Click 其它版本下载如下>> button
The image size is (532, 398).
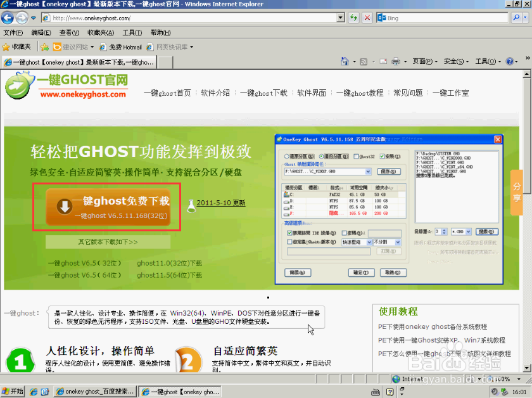pyautogui.click(x=108, y=242)
